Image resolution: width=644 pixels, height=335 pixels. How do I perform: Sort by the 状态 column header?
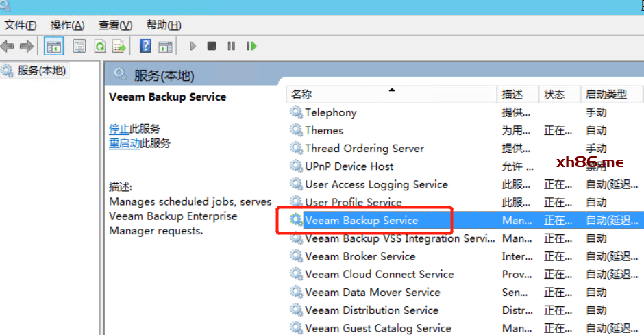(x=560, y=95)
